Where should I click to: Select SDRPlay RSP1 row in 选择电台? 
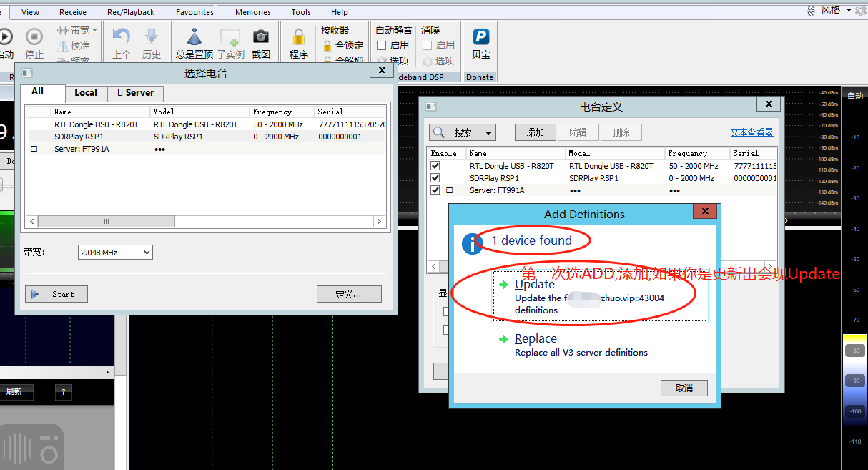206,137
